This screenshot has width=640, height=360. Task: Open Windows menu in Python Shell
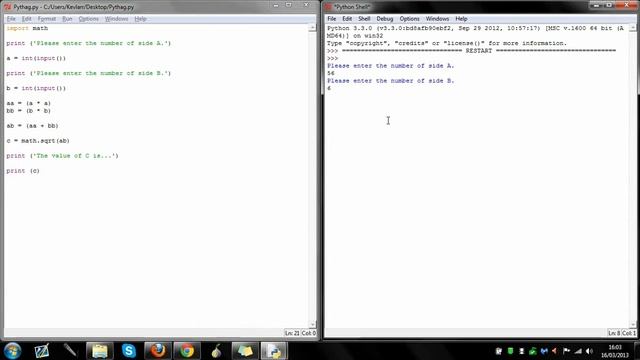[437, 19]
